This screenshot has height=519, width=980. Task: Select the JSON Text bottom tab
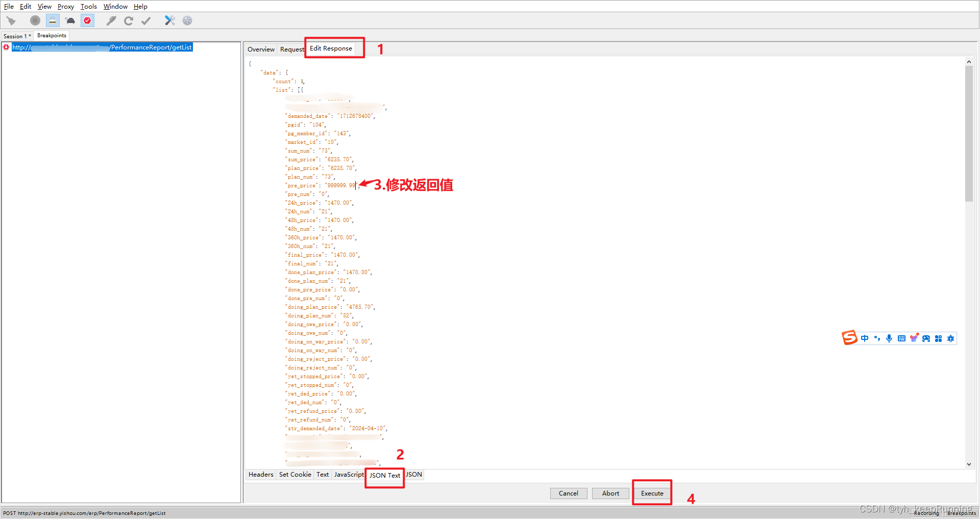click(x=385, y=475)
